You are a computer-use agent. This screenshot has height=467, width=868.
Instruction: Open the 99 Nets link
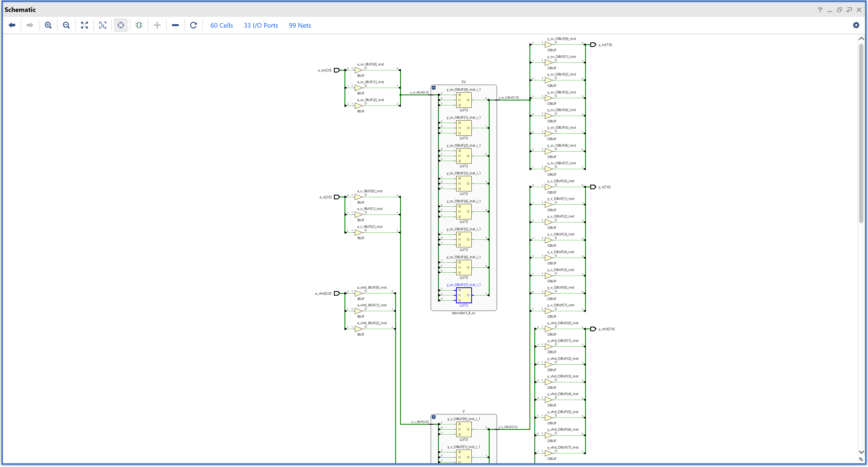pyautogui.click(x=299, y=26)
